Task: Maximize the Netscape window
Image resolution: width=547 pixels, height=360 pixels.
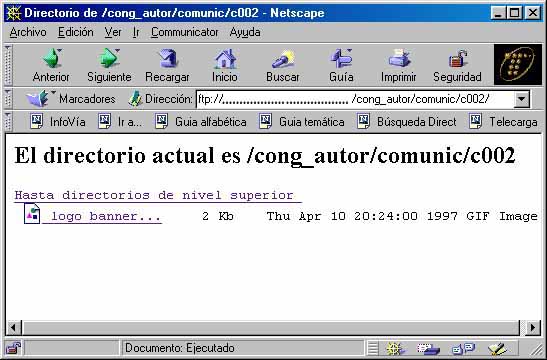Action: pos(515,13)
